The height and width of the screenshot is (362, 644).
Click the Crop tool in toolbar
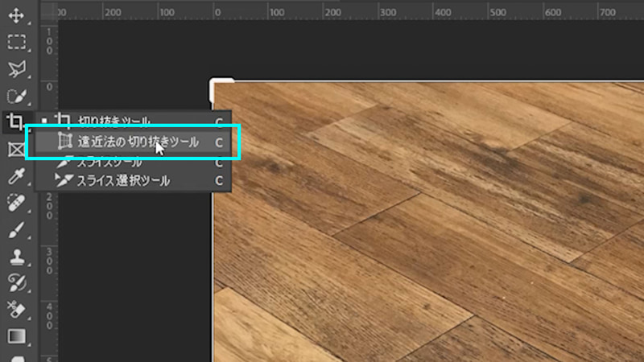[x=16, y=122]
